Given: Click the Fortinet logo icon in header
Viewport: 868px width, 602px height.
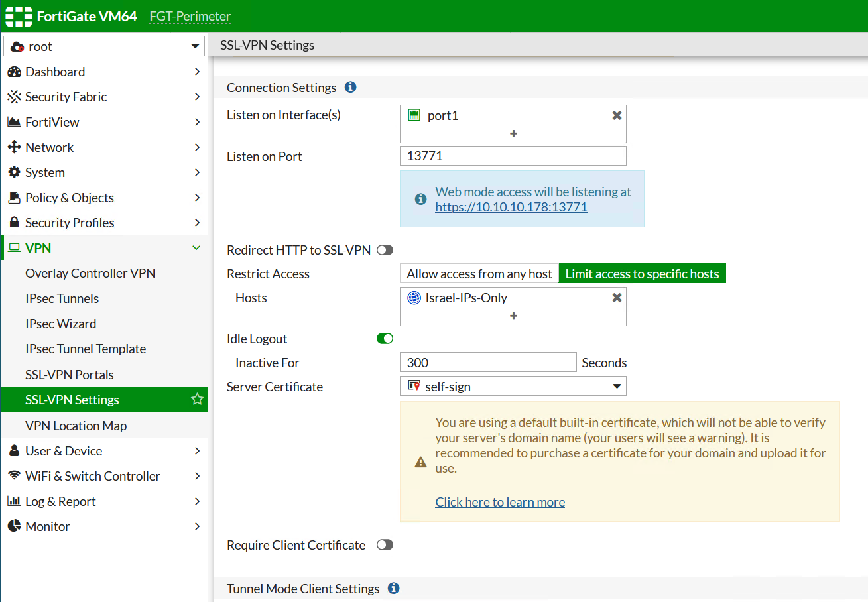Looking at the screenshot, I should pos(19,16).
